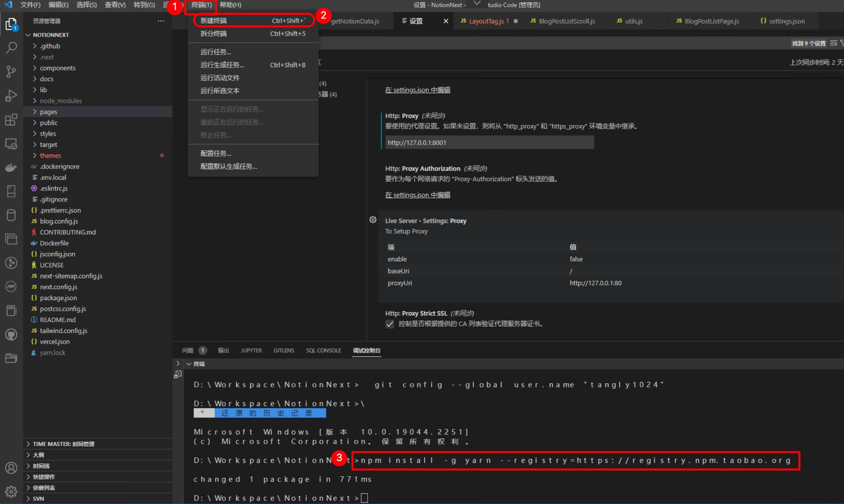
Task: Open the Source Control branch icon
Action: (11, 72)
